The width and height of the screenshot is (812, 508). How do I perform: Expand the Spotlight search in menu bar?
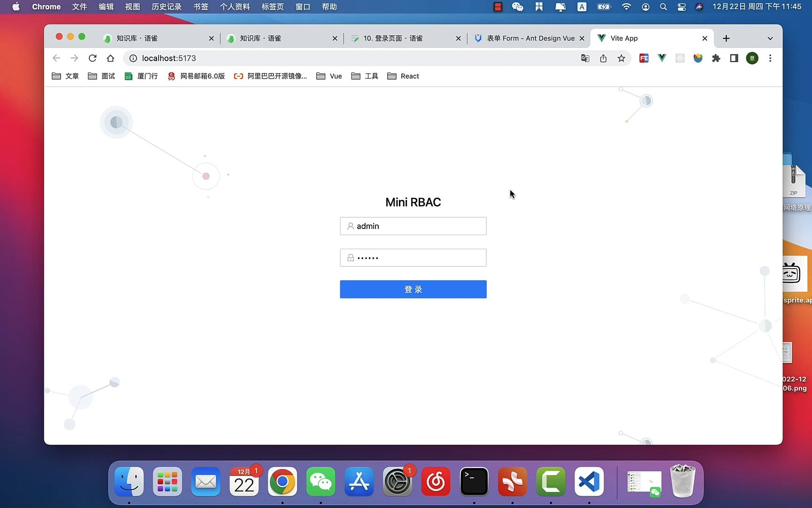coord(663,7)
